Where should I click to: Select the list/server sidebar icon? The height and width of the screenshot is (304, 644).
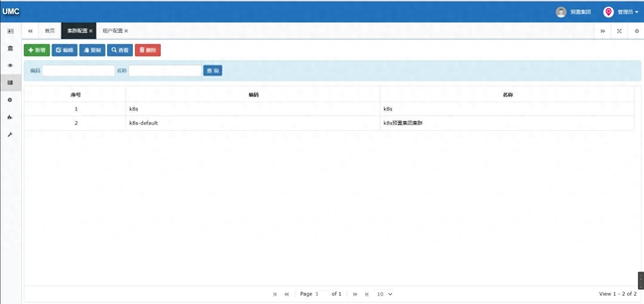[10, 83]
